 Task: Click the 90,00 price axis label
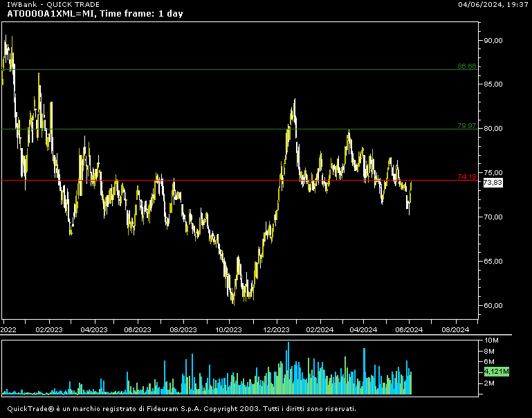tap(493, 40)
